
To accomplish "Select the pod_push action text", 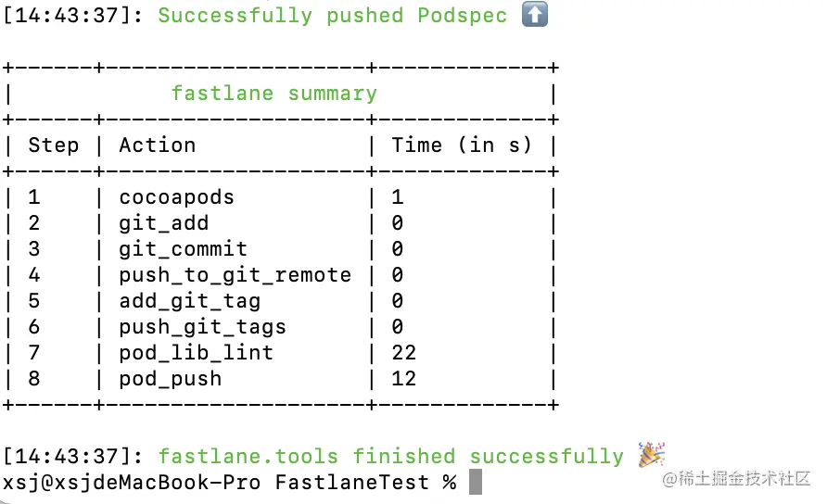I will (171, 379).
